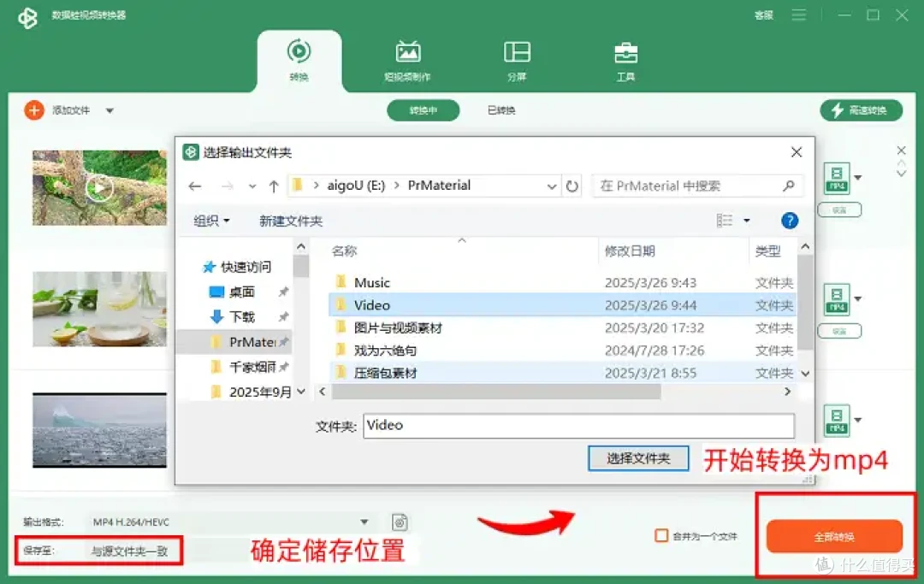Click the aigoU (E:) breadcrumb segment
The height and width of the screenshot is (584, 924).
click(x=356, y=186)
